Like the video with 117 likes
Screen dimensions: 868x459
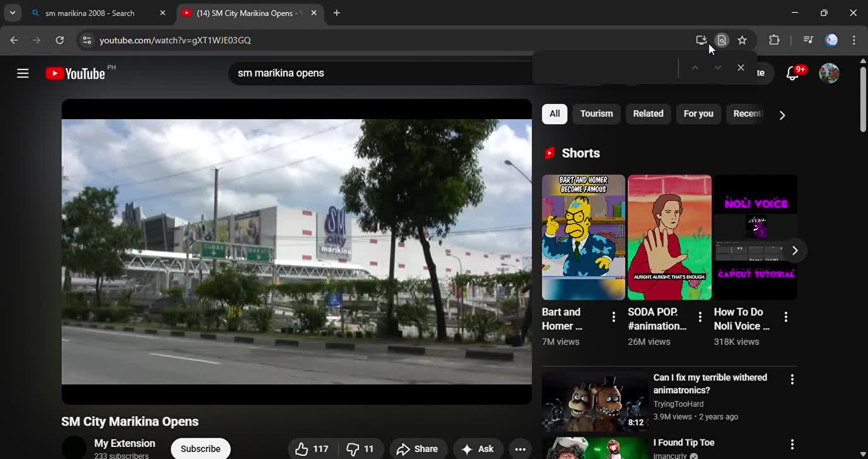click(x=312, y=449)
